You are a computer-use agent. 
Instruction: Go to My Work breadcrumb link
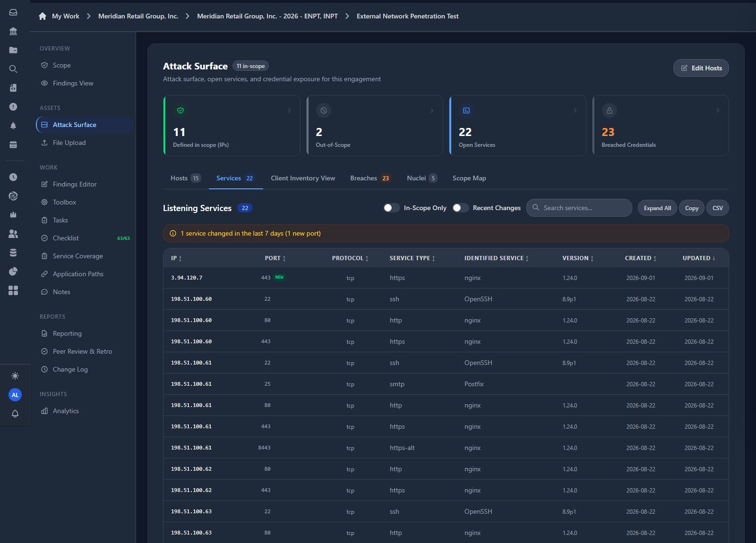click(66, 16)
